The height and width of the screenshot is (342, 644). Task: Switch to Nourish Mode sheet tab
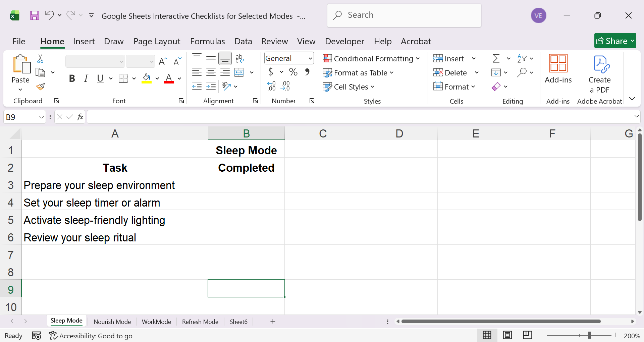[x=112, y=322]
